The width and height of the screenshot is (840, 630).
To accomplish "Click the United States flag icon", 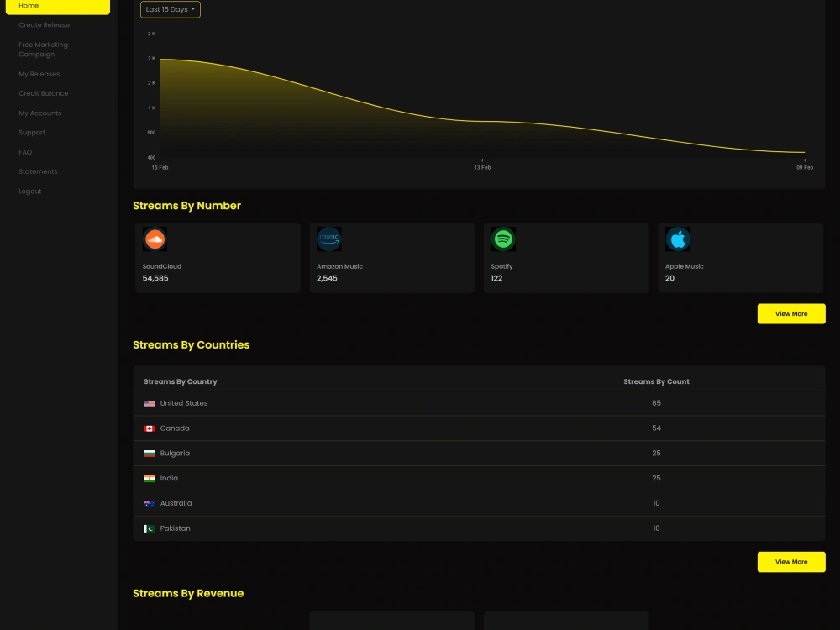I will pyautogui.click(x=150, y=403).
